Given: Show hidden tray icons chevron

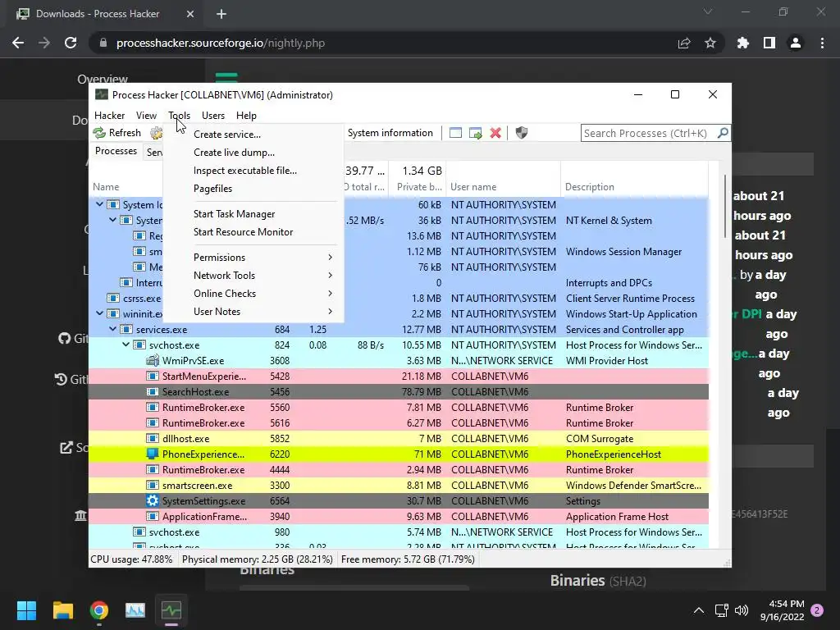Looking at the screenshot, I should click(x=699, y=610).
